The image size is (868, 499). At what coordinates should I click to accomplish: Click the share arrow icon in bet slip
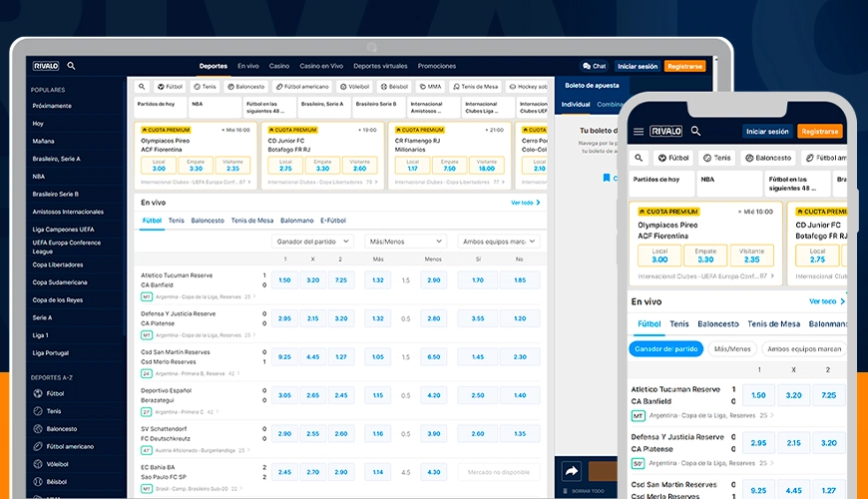tap(572, 471)
